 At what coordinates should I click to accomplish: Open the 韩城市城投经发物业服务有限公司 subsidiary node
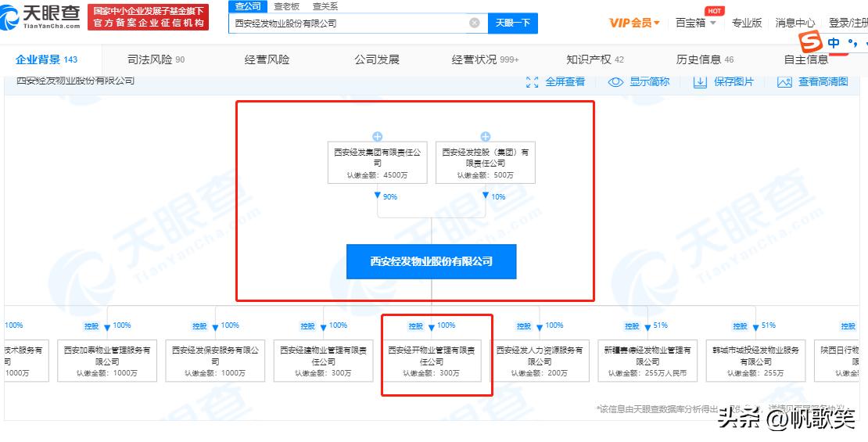click(756, 361)
